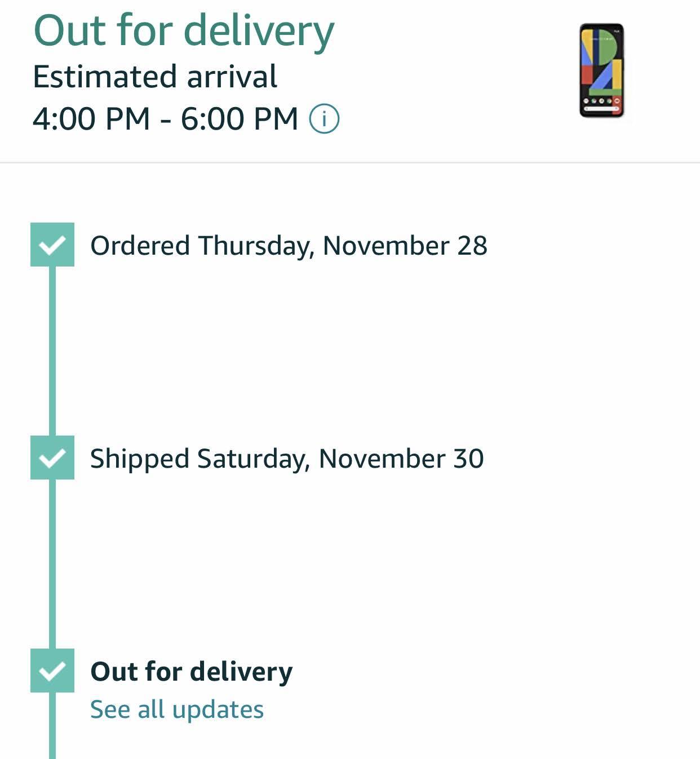The height and width of the screenshot is (759, 700).
Task: Select the 6:00 PM end time
Action: [240, 119]
